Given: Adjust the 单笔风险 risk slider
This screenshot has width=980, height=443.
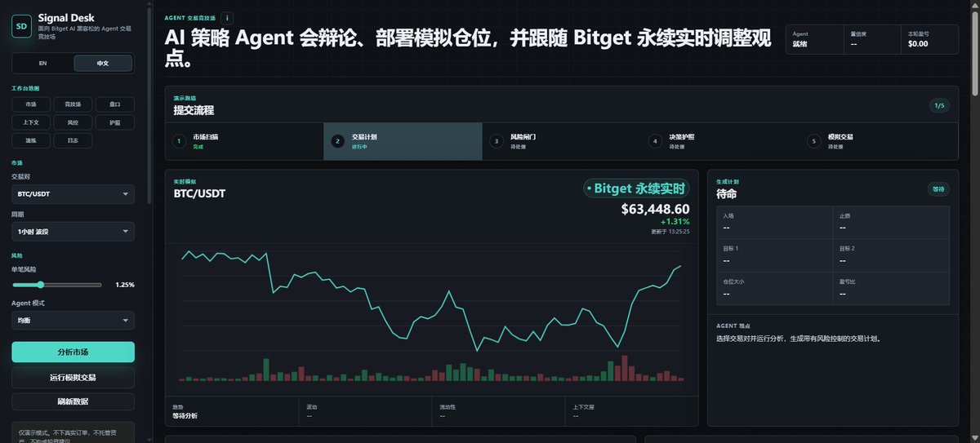Looking at the screenshot, I should [x=57, y=285].
